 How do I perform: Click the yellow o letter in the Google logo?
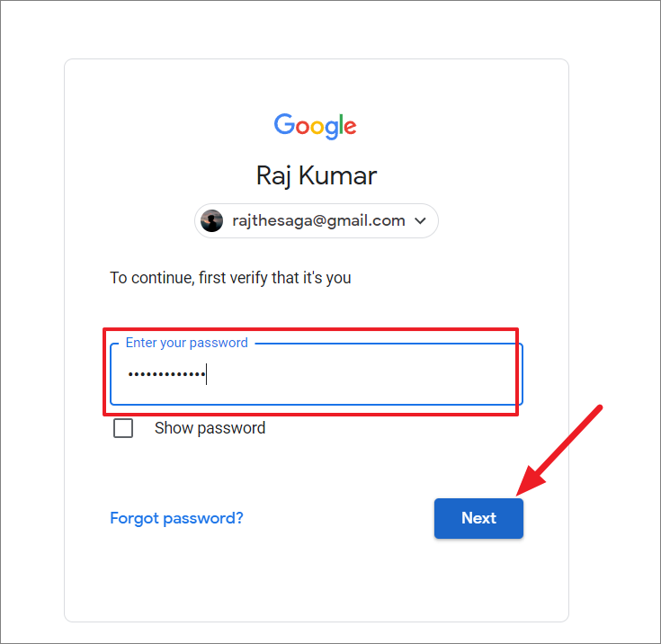tap(317, 127)
